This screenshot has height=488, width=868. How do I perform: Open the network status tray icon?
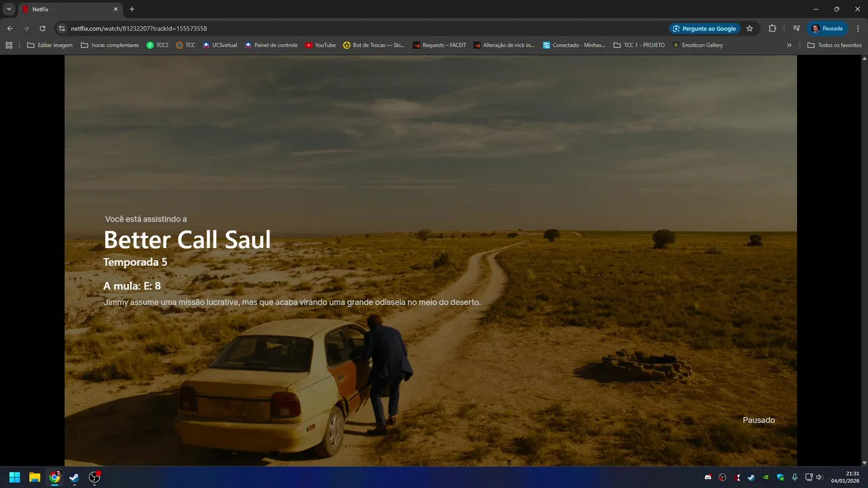pos(809,477)
